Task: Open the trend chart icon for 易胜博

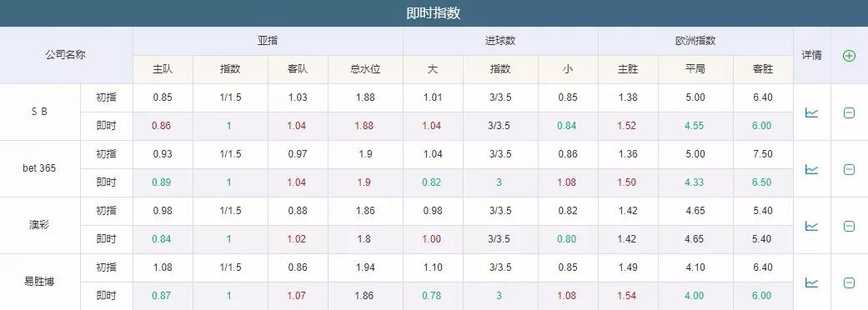Action: [811, 282]
